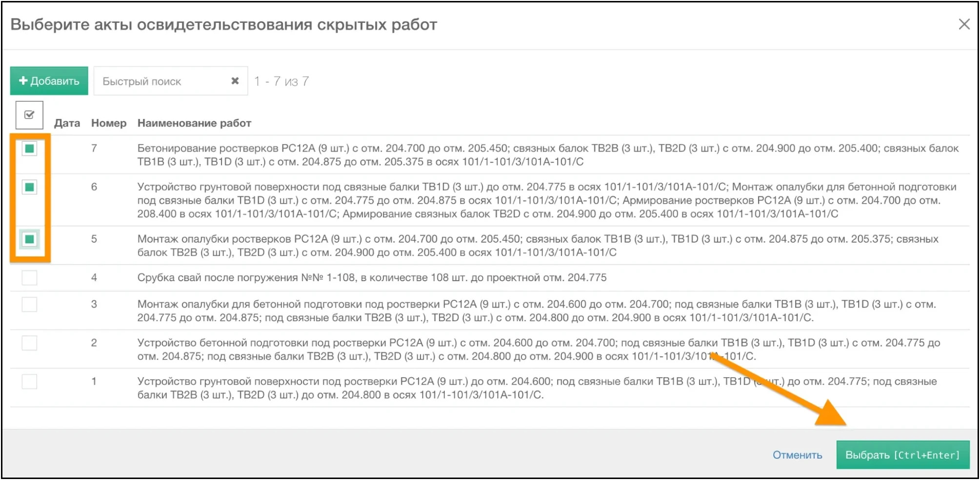980x480 pixels.
Task: Click the Номер column header
Action: (109, 123)
